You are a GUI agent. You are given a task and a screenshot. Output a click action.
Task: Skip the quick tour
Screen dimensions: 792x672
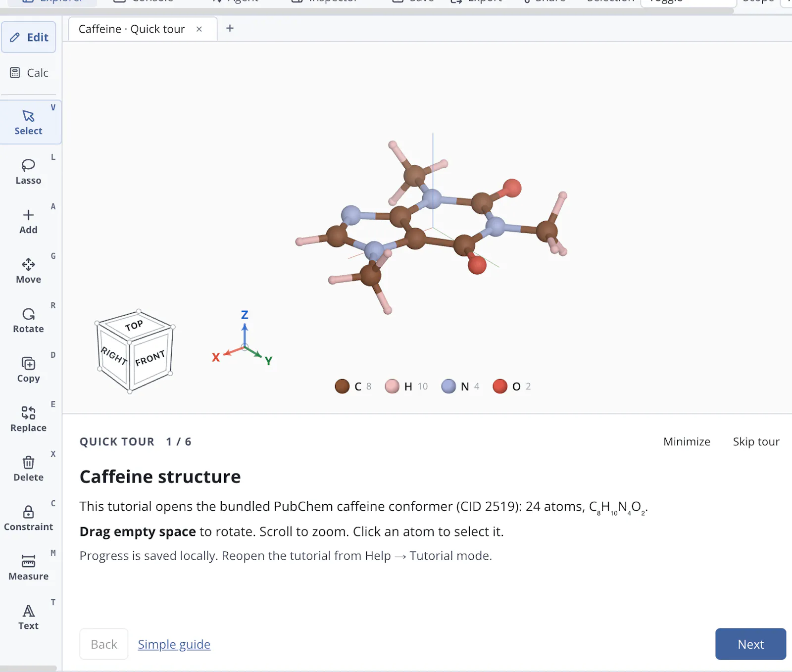[756, 441]
